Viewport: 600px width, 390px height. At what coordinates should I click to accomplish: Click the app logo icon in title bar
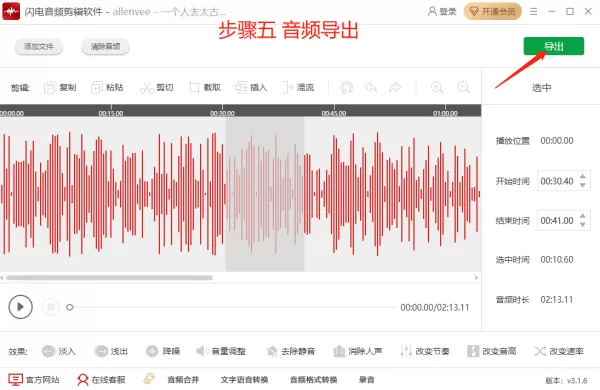(11, 11)
